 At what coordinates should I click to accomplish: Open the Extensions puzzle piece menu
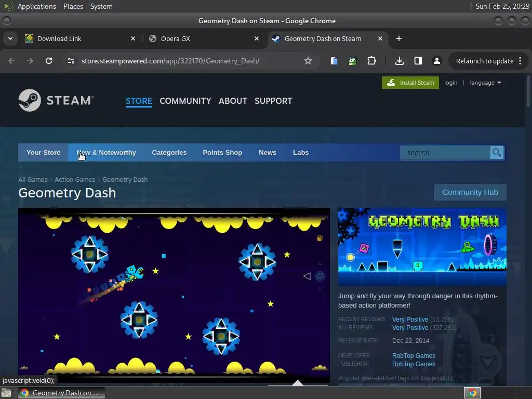pos(371,61)
